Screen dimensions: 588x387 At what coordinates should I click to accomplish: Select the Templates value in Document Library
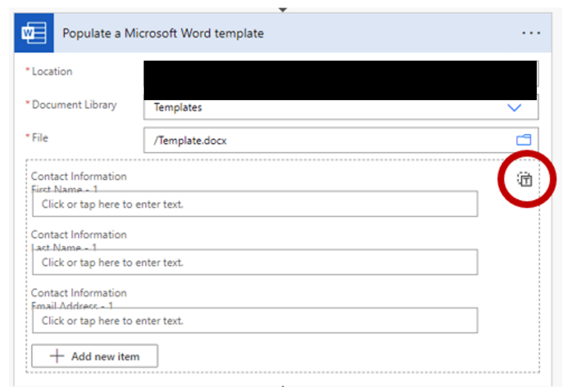point(178,108)
